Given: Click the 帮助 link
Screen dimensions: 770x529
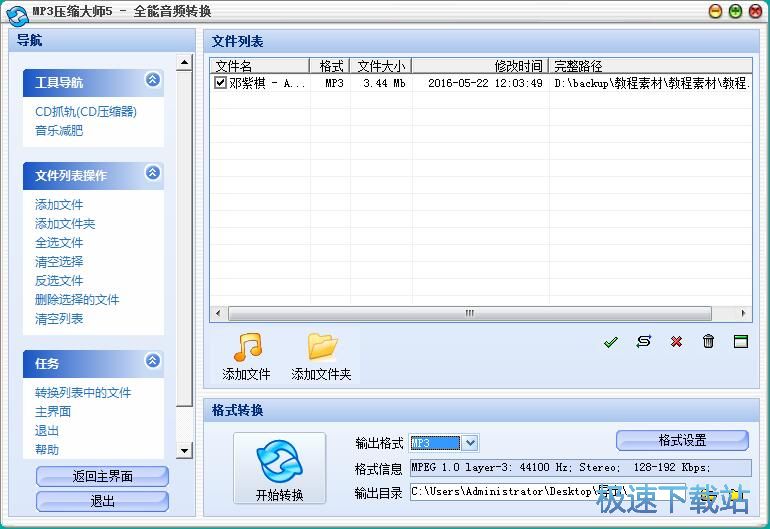Looking at the screenshot, I should pos(47,449).
